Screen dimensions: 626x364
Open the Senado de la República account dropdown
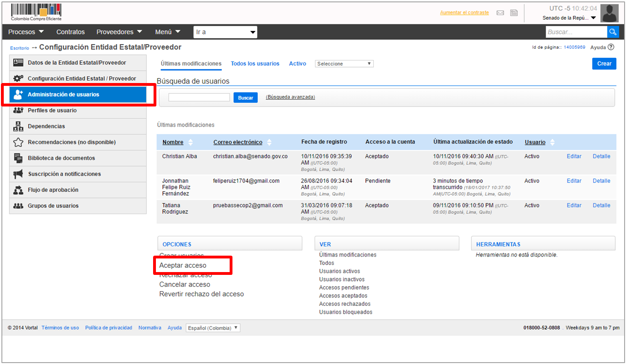(569, 18)
